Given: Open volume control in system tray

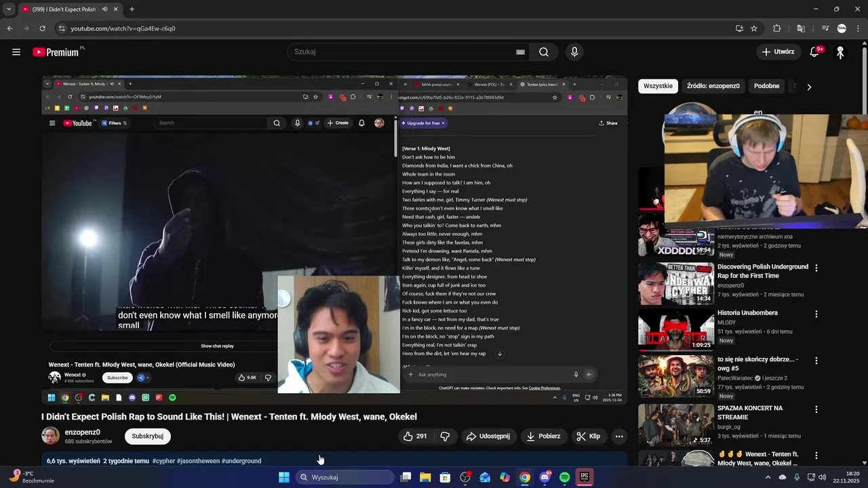Looking at the screenshot, I should [x=823, y=477].
